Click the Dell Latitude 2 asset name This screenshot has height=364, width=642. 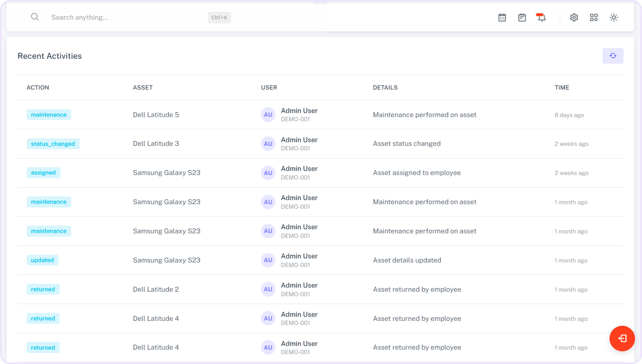(x=156, y=289)
